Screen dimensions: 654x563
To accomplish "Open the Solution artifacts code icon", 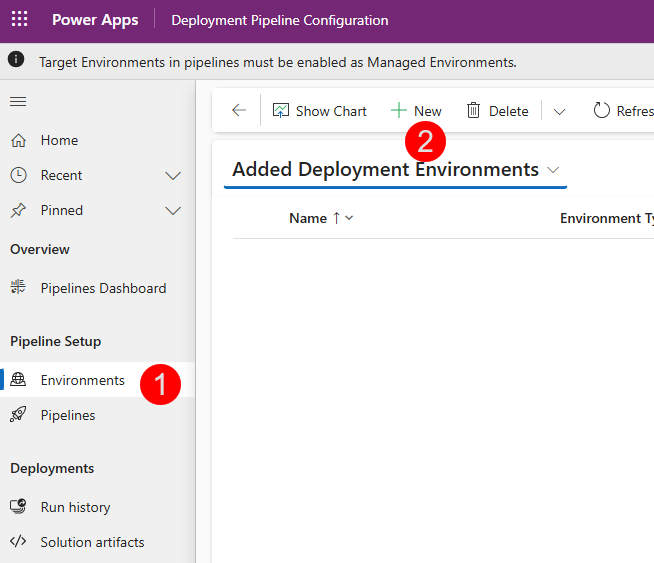I will [x=18, y=542].
